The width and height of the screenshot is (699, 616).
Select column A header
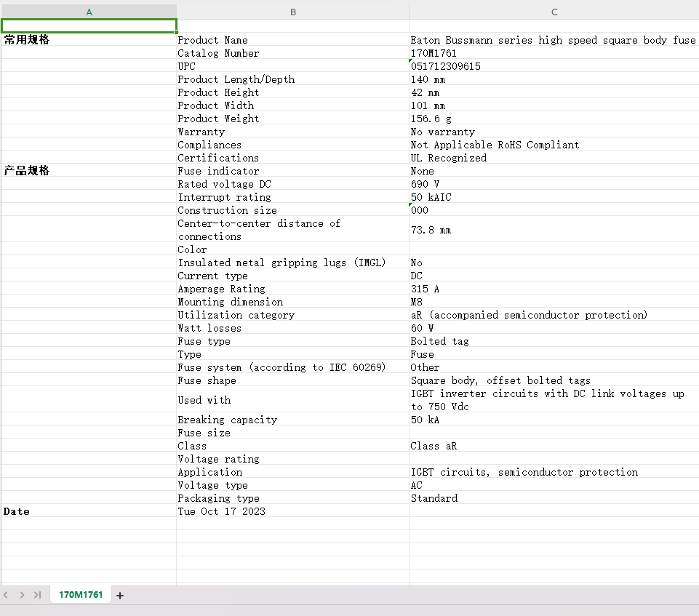pos(89,12)
